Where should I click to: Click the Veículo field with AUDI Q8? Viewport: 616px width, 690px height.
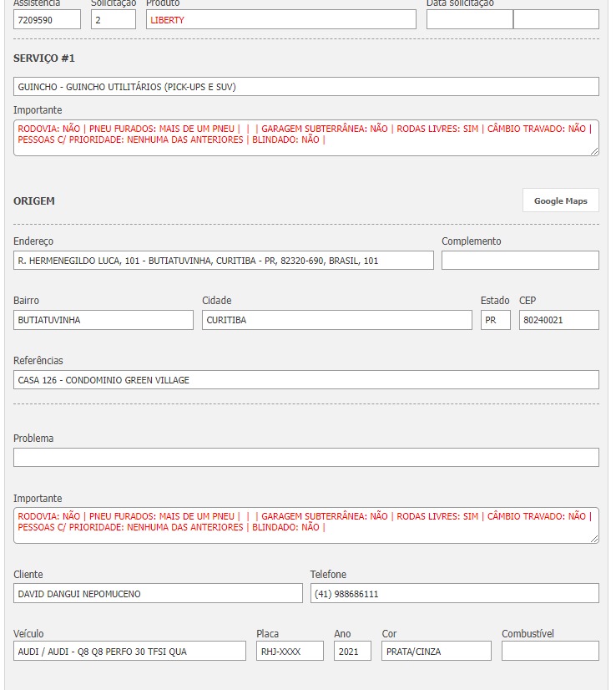[x=129, y=652]
